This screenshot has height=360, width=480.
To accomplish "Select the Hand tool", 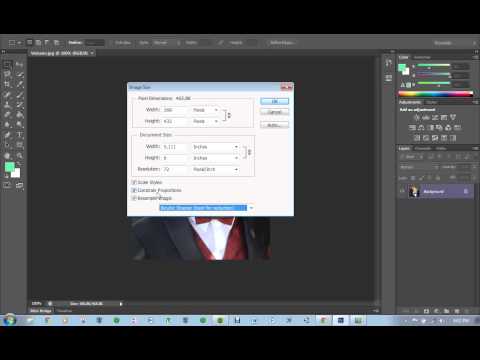I will coord(7,156).
